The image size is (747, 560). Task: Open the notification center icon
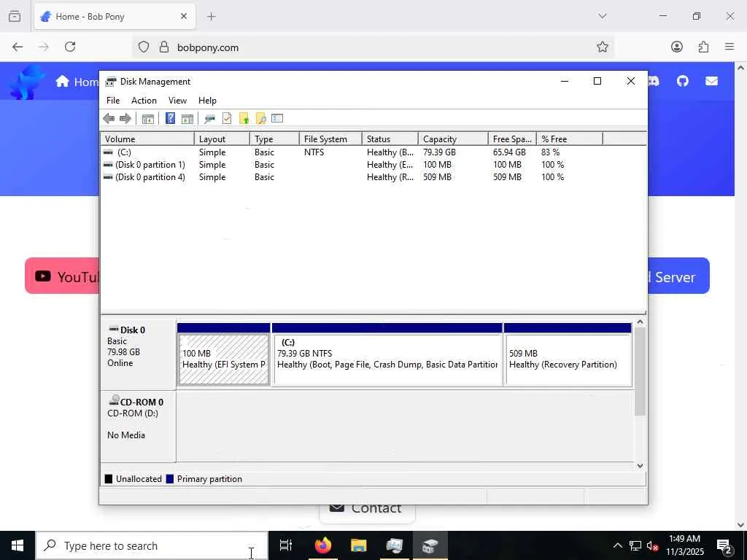click(724, 545)
